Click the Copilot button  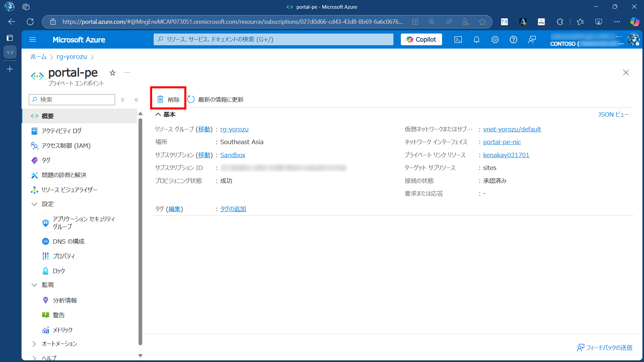(x=421, y=40)
